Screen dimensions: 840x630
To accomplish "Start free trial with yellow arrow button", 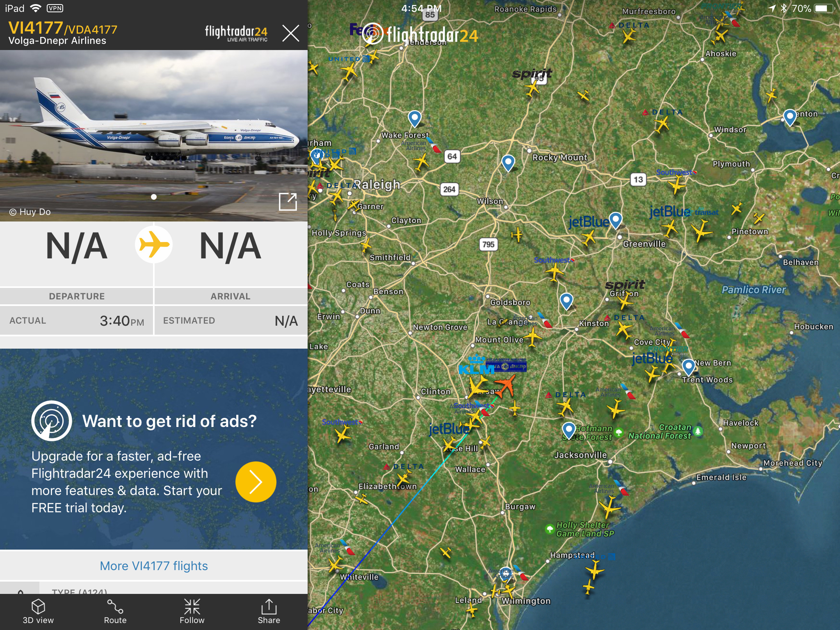I will [256, 482].
